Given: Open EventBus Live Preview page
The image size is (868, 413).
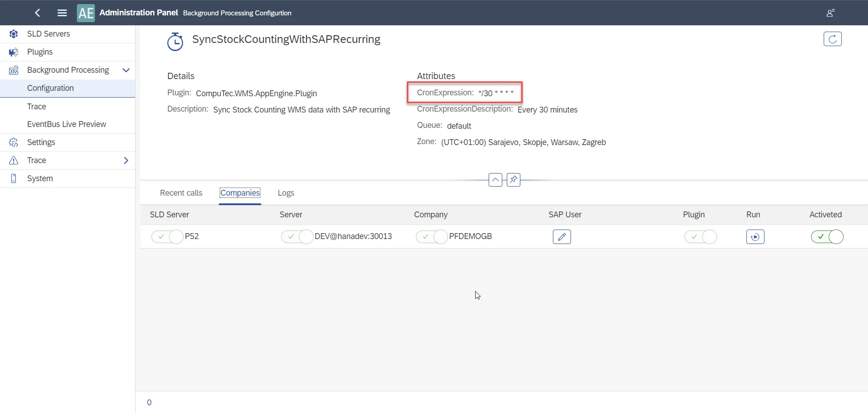Looking at the screenshot, I should point(66,124).
